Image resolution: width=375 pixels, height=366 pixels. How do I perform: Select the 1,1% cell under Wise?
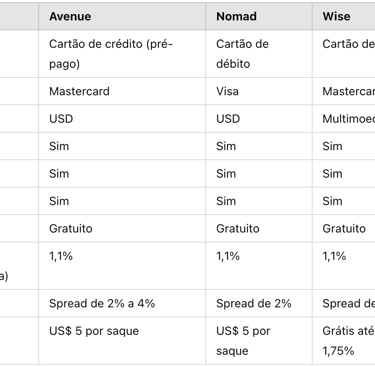(x=344, y=266)
